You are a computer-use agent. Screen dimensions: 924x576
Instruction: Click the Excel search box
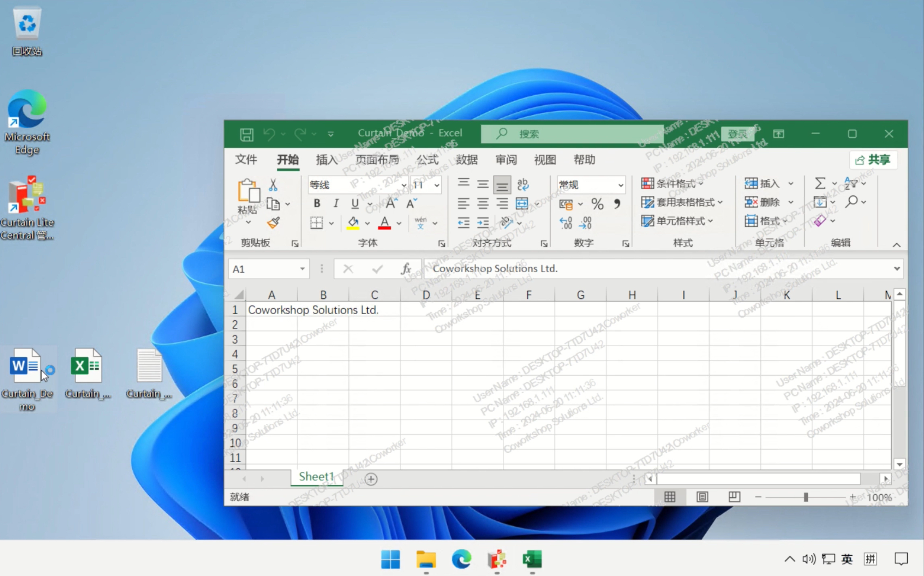coord(572,134)
